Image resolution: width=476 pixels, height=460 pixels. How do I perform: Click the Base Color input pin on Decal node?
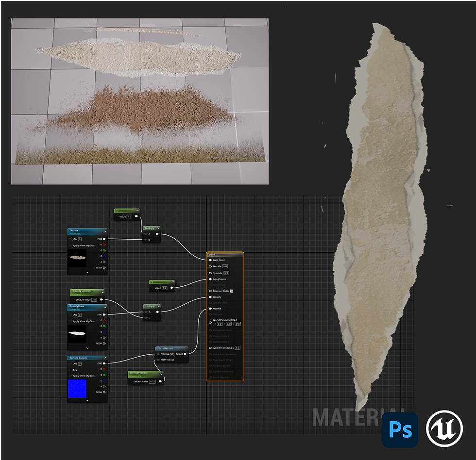pos(210,260)
